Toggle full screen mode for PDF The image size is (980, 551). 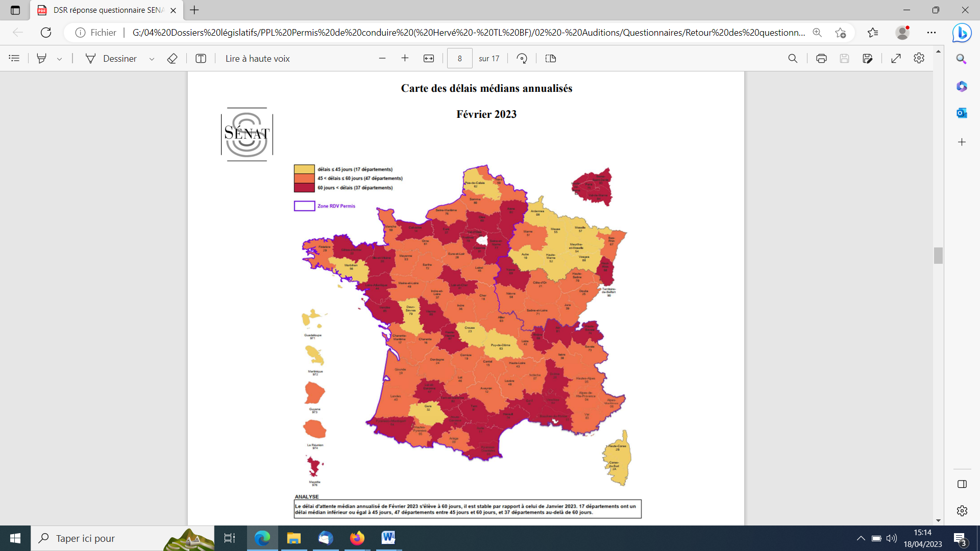[x=896, y=58]
